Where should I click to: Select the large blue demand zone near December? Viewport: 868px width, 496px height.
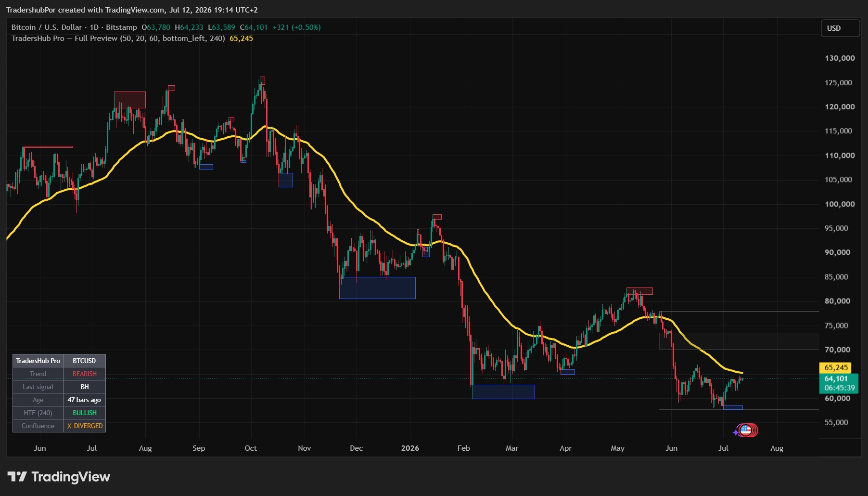click(x=377, y=288)
